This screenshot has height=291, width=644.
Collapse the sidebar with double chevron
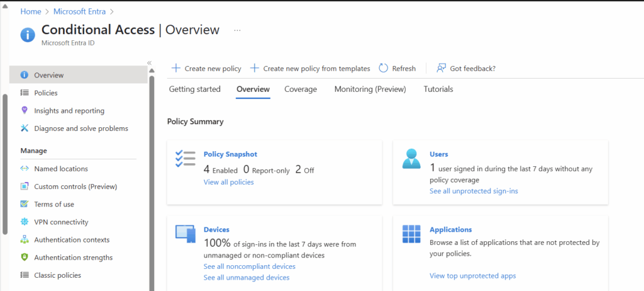point(150,62)
